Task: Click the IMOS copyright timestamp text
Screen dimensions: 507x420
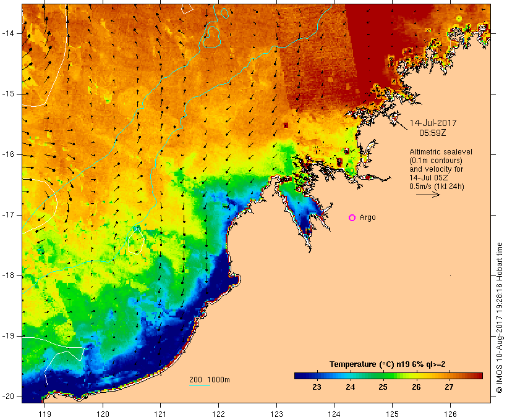Action: [x=500, y=317]
